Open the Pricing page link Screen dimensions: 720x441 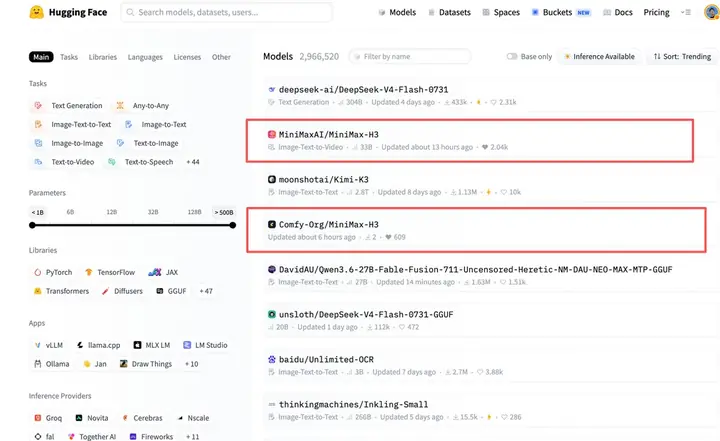pyautogui.click(x=656, y=12)
